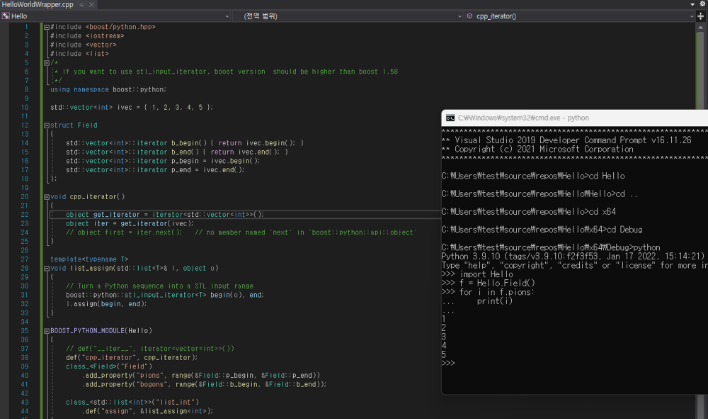Click 'l.assign(begin, end);' line
This screenshot has height=419, width=708.
(106, 304)
